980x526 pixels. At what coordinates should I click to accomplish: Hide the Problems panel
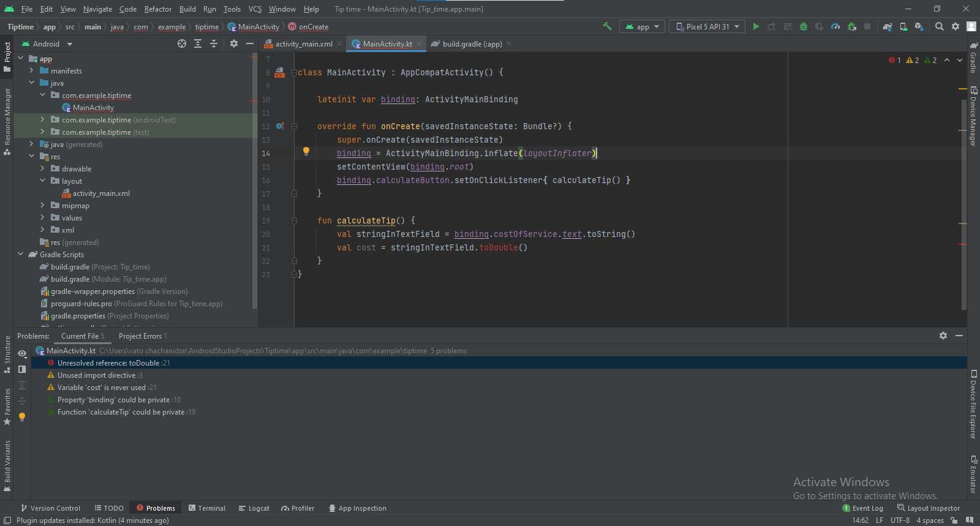(x=959, y=336)
